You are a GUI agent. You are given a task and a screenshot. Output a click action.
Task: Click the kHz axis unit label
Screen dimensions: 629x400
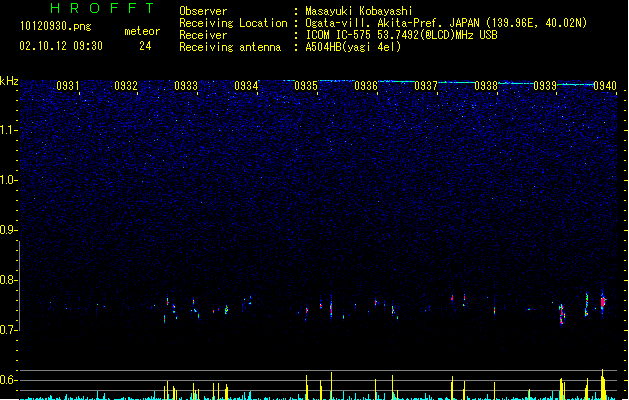coord(9,81)
